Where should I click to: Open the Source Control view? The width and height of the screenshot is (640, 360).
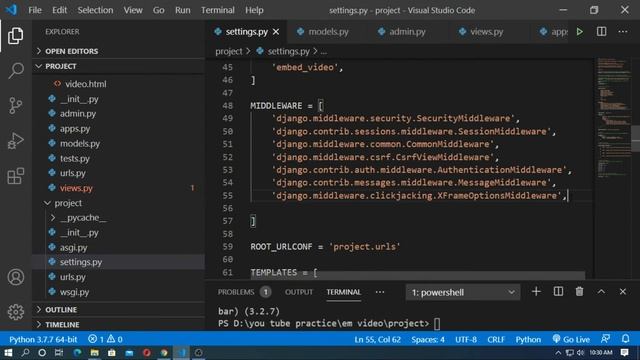pyautogui.click(x=16, y=106)
